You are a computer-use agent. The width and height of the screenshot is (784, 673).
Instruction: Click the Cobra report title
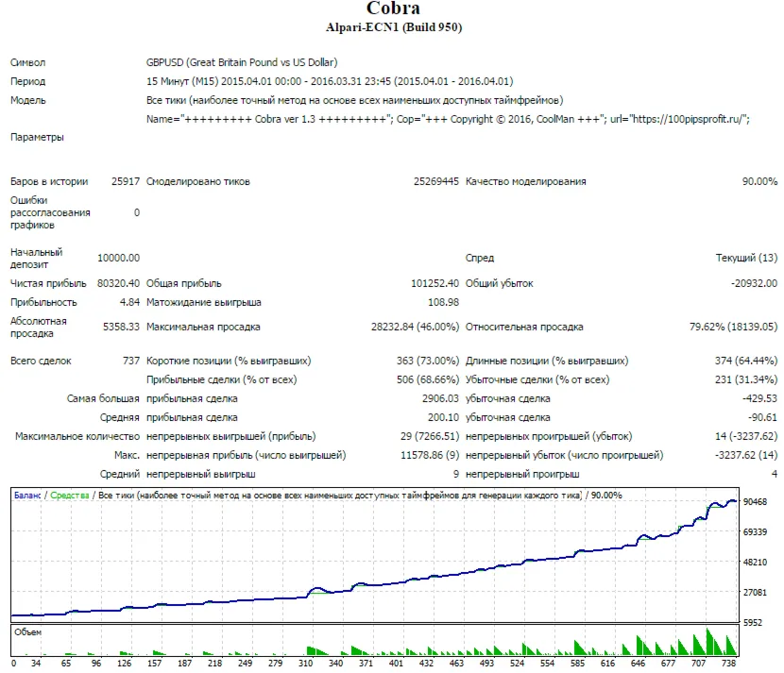click(x=394, y=8)
